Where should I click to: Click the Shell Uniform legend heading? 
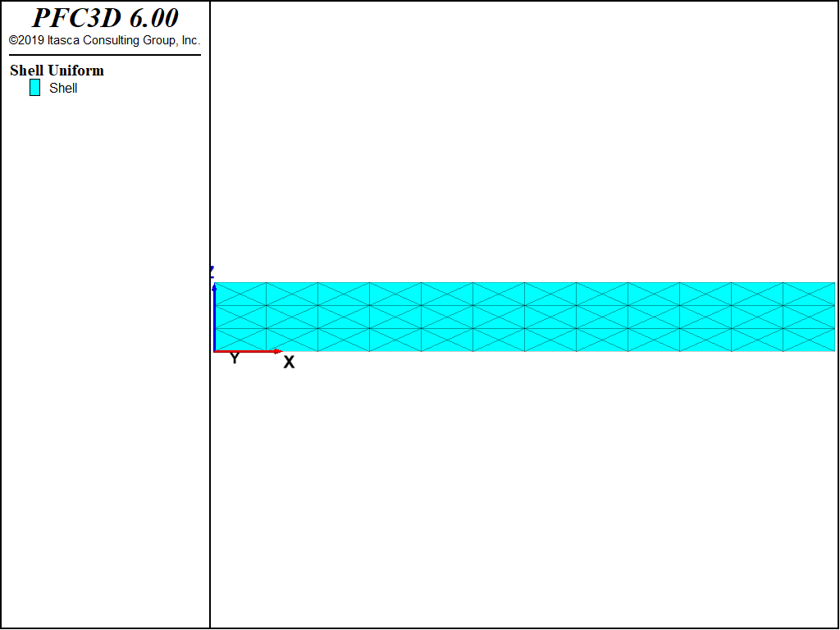57,71
